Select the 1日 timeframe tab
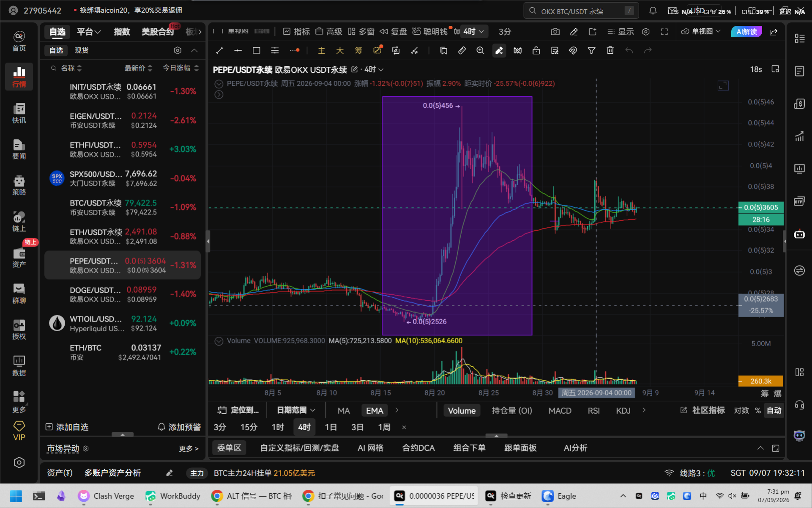 [x=331, y=427]
